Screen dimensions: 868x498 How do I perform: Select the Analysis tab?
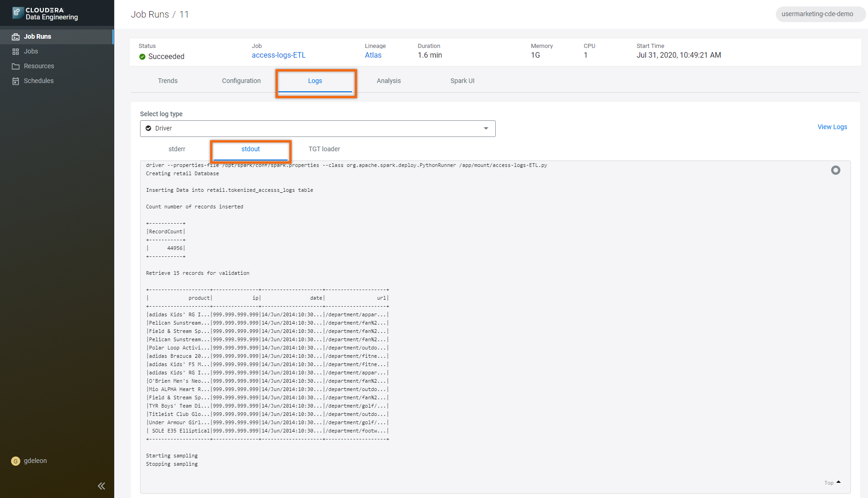[x=388, y=81]
